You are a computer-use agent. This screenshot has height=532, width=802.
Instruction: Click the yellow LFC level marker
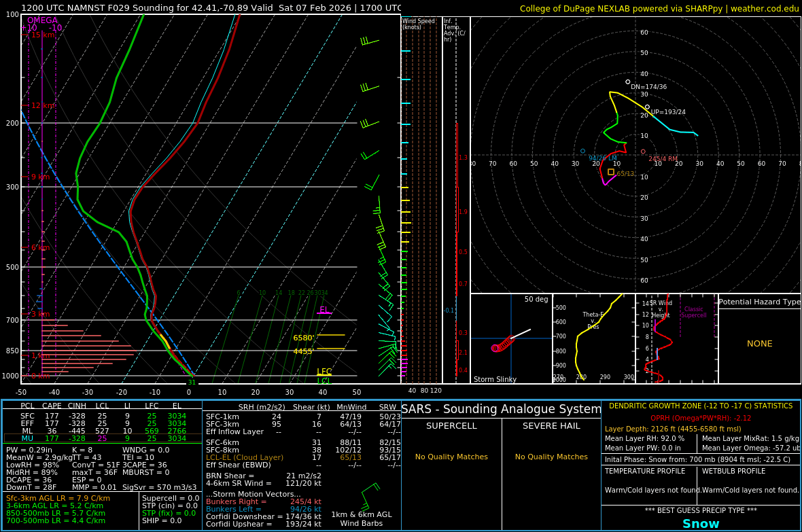click(x=324, y=372)
